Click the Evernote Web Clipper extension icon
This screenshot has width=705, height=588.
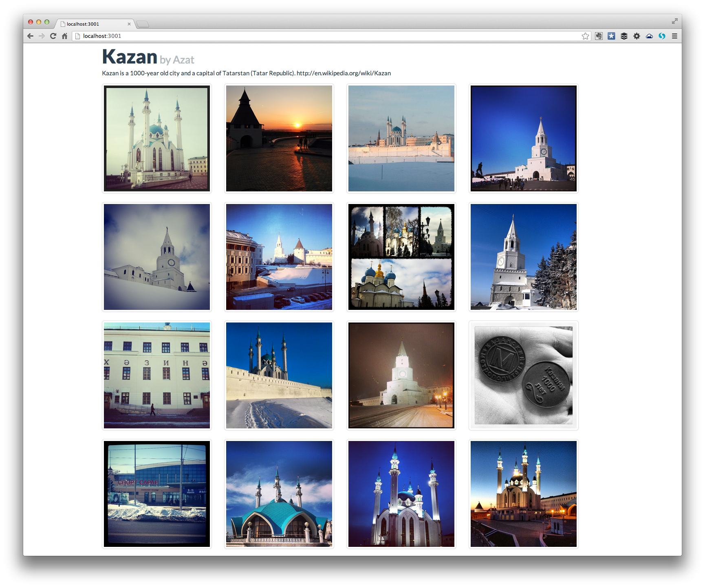pyautogui.click(x=599, y=36)
